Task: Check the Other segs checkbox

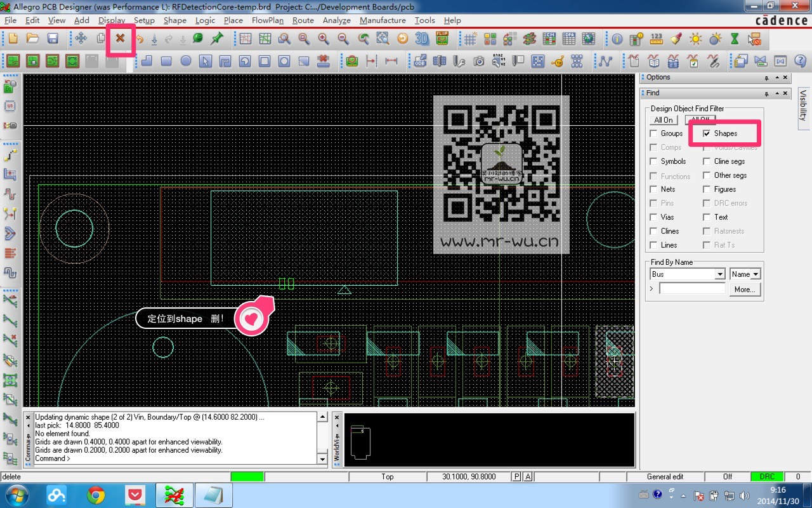Action: [x=707, y=175]
